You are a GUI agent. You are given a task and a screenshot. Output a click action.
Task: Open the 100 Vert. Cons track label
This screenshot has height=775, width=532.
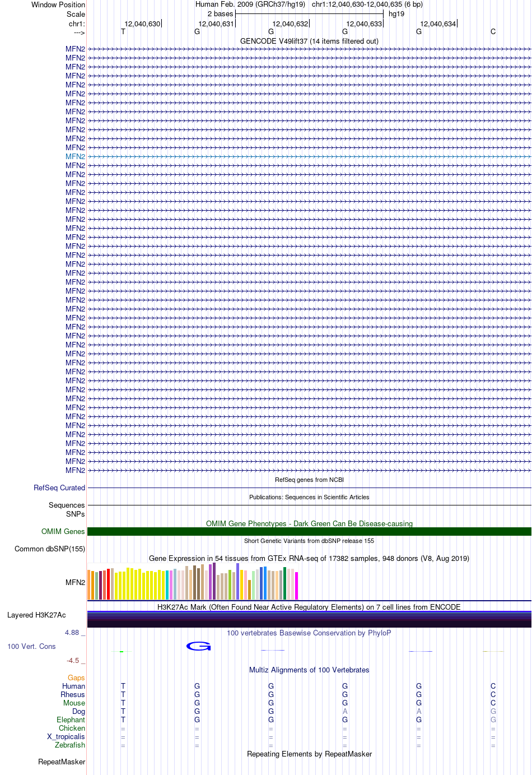31,646
